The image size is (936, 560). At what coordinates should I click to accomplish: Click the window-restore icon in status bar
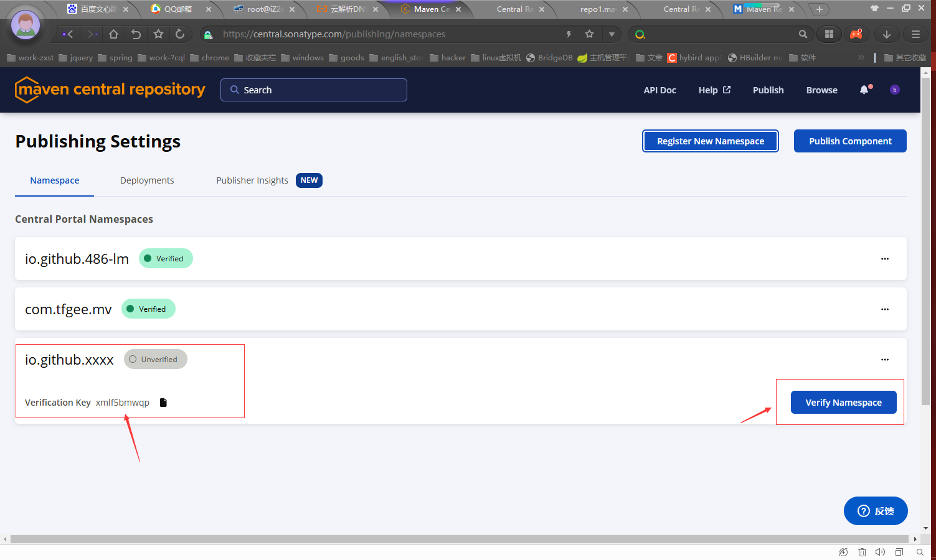[x=899, y=552]
